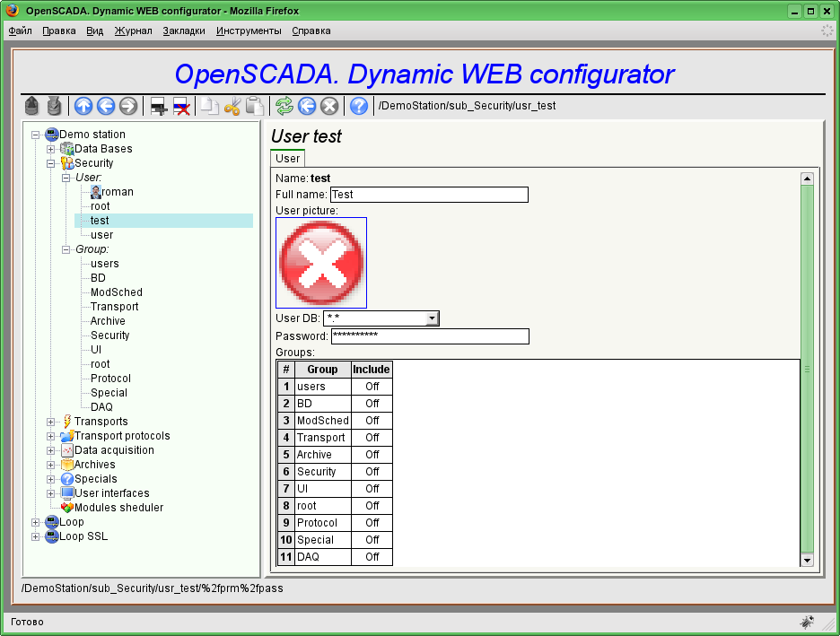The image size is (840, 636).
Task: Open the Закладки menu
Action: [184, 31]
